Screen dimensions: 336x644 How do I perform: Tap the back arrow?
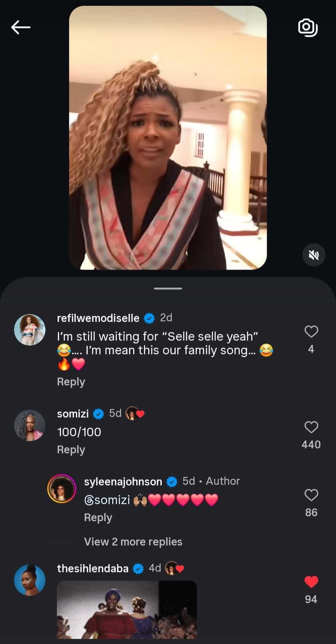[x=21, y=27]
